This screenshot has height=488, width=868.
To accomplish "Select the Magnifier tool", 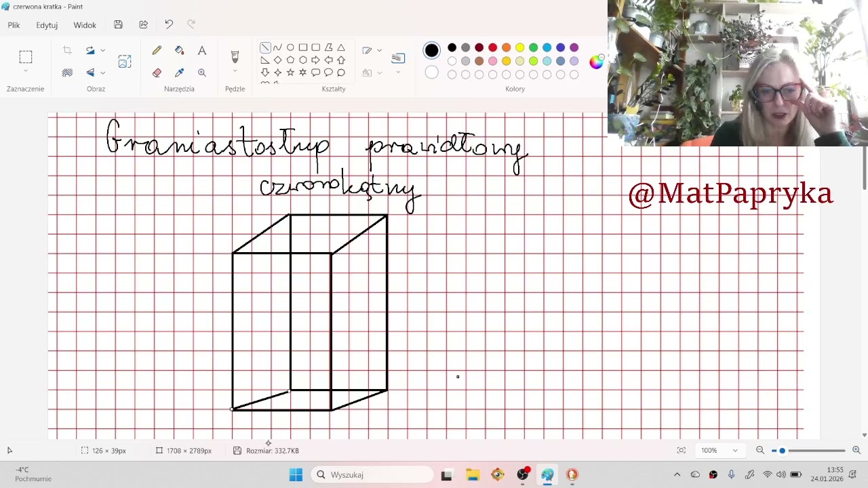I will (202, 73).
